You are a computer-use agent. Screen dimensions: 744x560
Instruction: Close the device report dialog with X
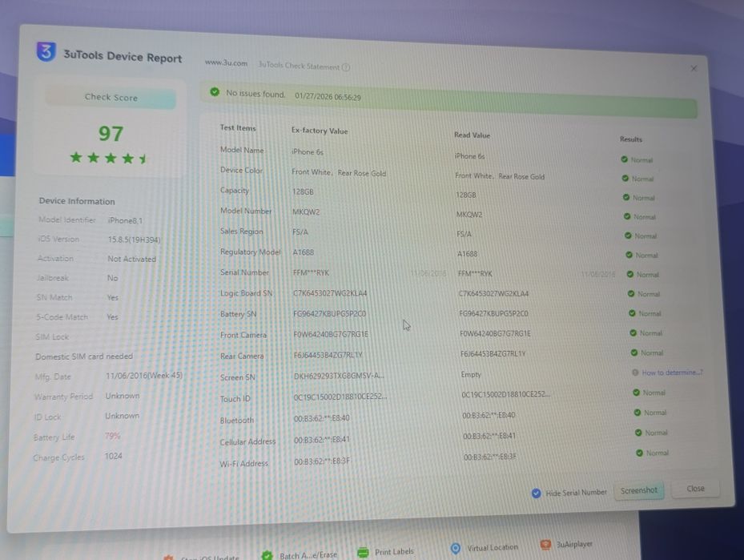(694, 68)
